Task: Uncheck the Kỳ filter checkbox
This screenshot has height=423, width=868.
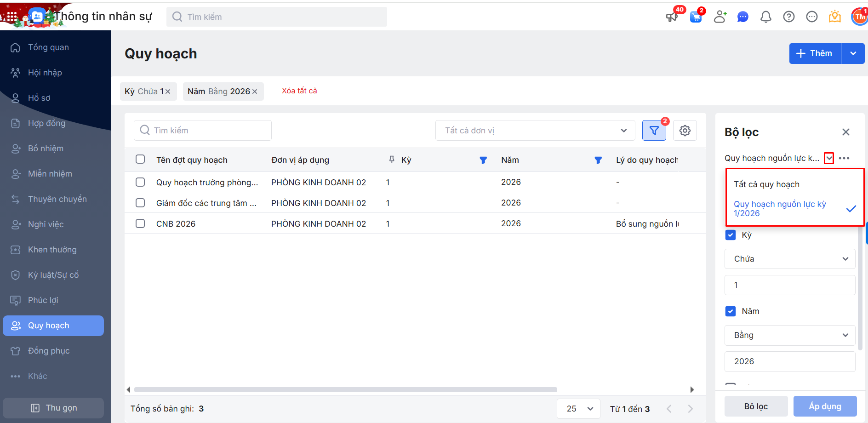Action: pos(730,235)
